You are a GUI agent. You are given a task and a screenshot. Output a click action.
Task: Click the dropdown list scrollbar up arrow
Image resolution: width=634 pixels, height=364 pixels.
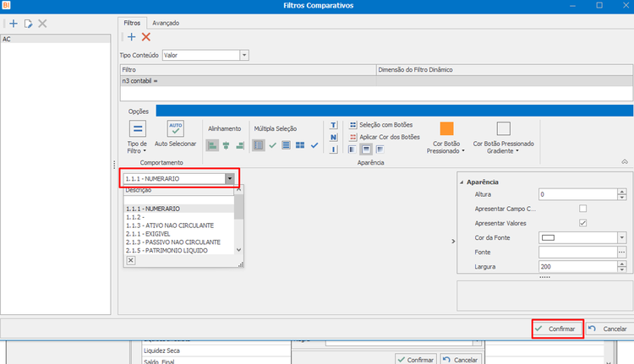[238, 189]
